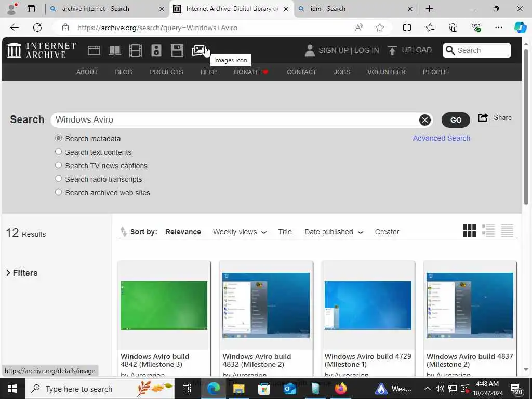Open the Copilot sidebar icon
The height and width of the screenshot is (399, 532).
pyautogui.click(x=520, y=28)
